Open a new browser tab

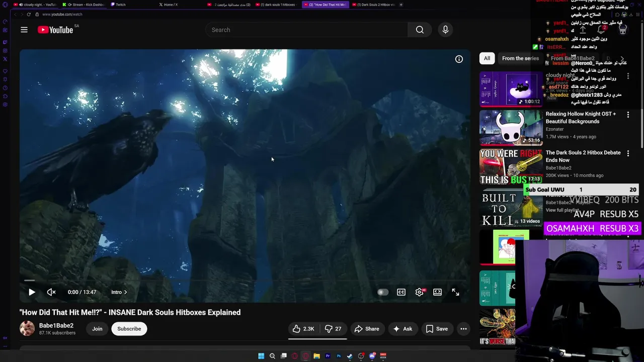401,5
